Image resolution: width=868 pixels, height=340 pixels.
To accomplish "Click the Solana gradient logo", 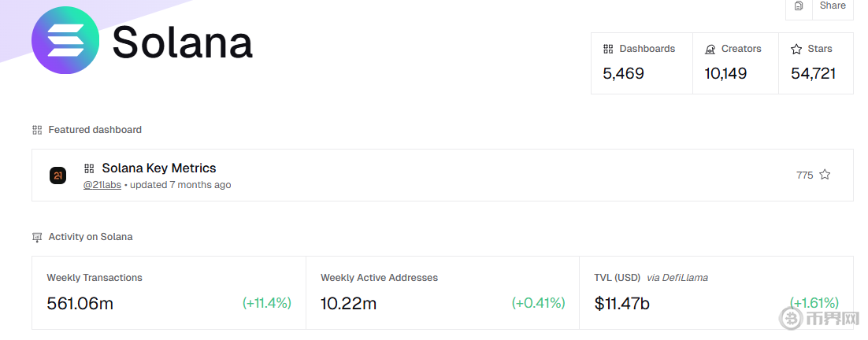I will (65, 41).
